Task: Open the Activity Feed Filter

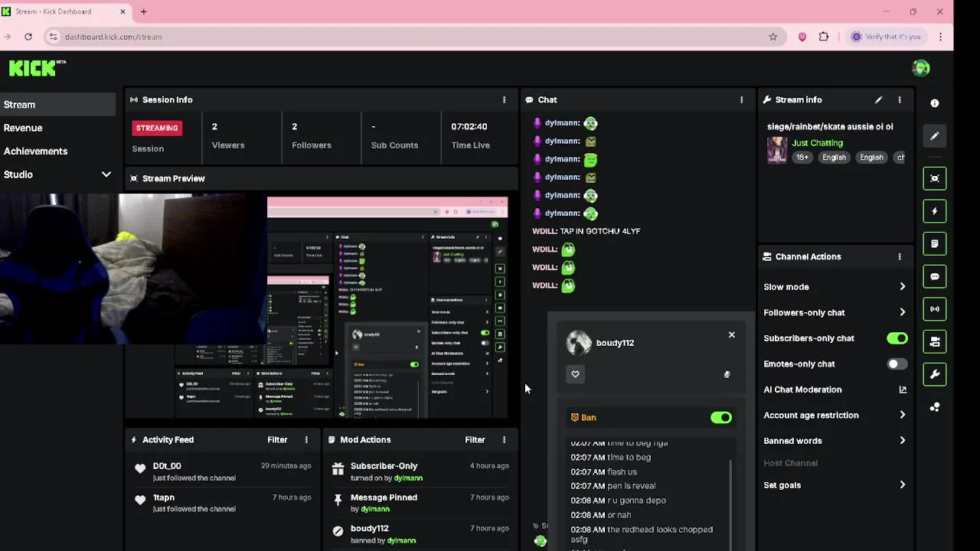Action: click(x=277, y=440)
